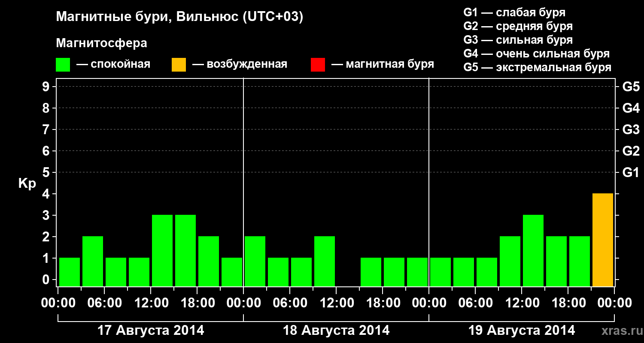Click the '— возбужденная' legend label
This screenshot has height=343, width=644.
pos(240,65)
